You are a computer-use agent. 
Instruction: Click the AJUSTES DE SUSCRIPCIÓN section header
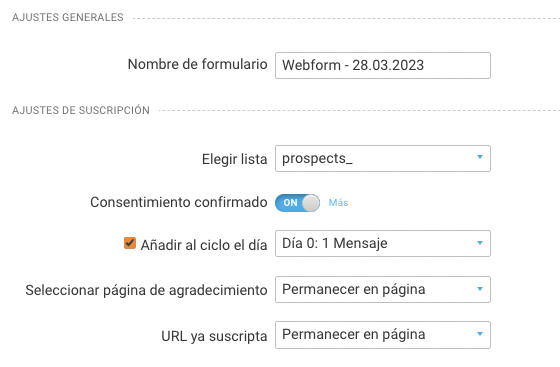pos(81,110)
